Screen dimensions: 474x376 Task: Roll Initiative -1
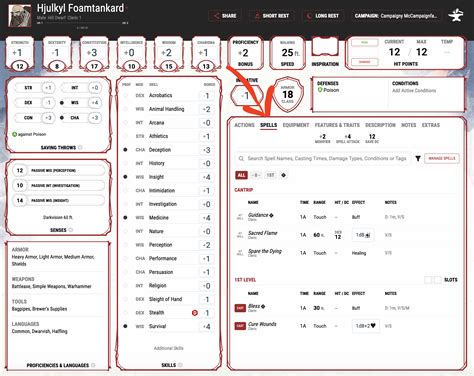[247, 96]
